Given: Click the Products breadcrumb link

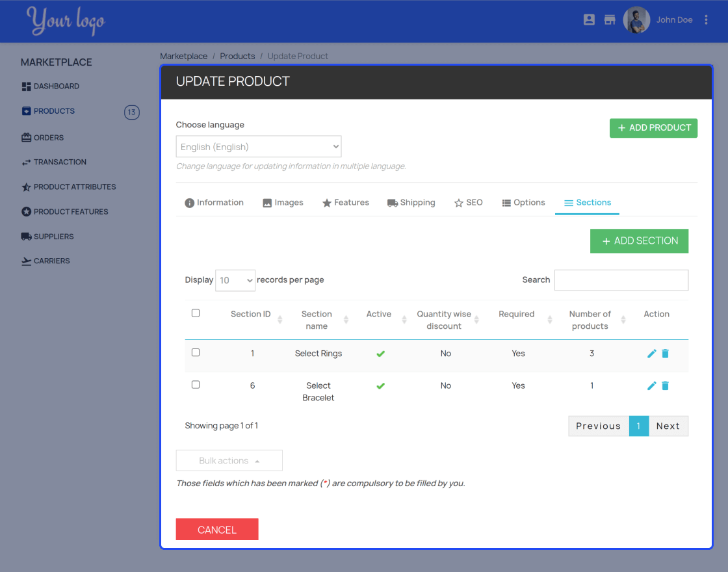Looking at the screenshot, I should click(237, 56).
